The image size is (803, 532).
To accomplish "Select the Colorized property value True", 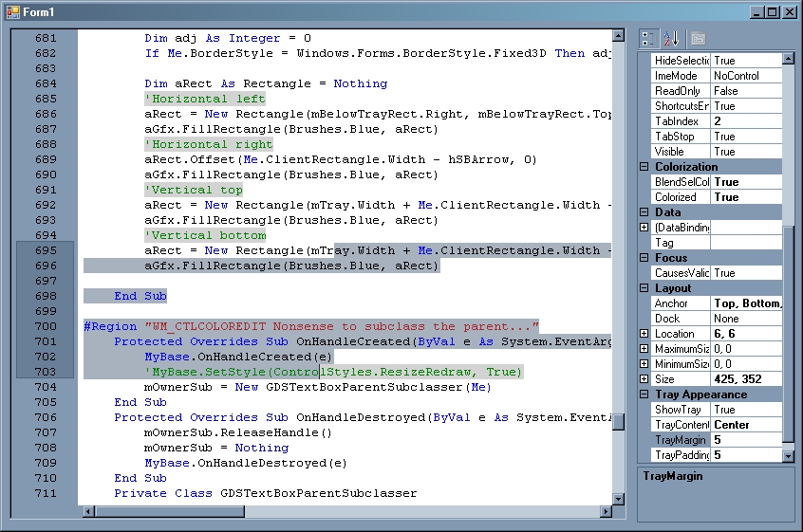I will (746, 197).
